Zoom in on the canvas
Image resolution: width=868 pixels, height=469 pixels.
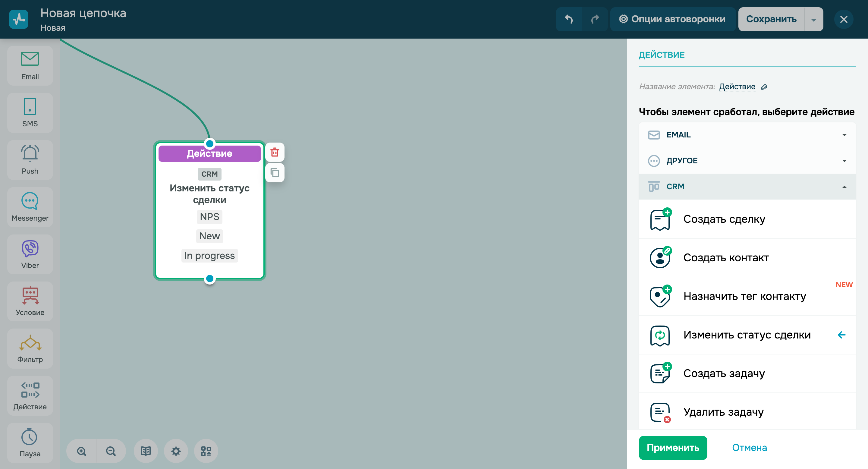(x=81, y=451)
